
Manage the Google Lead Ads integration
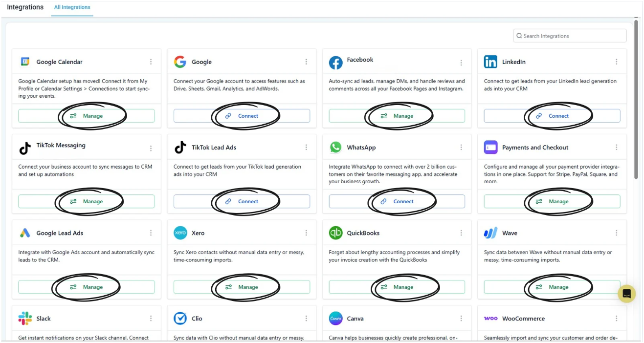(x=87, y=287)
